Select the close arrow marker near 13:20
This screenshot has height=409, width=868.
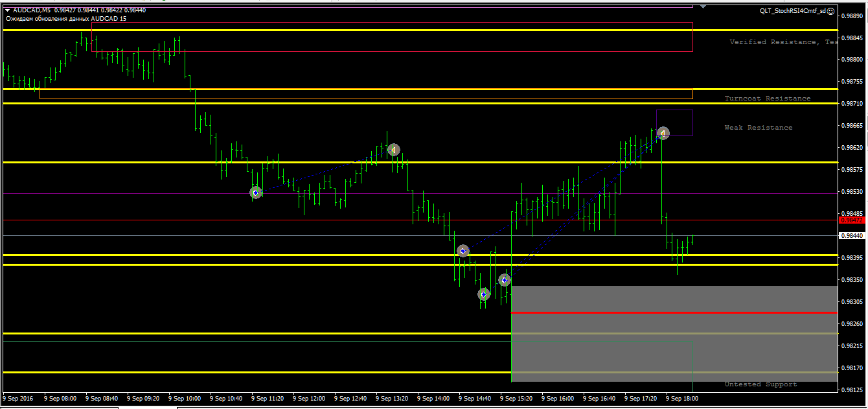pyautogui.click(x=393, y=150)
